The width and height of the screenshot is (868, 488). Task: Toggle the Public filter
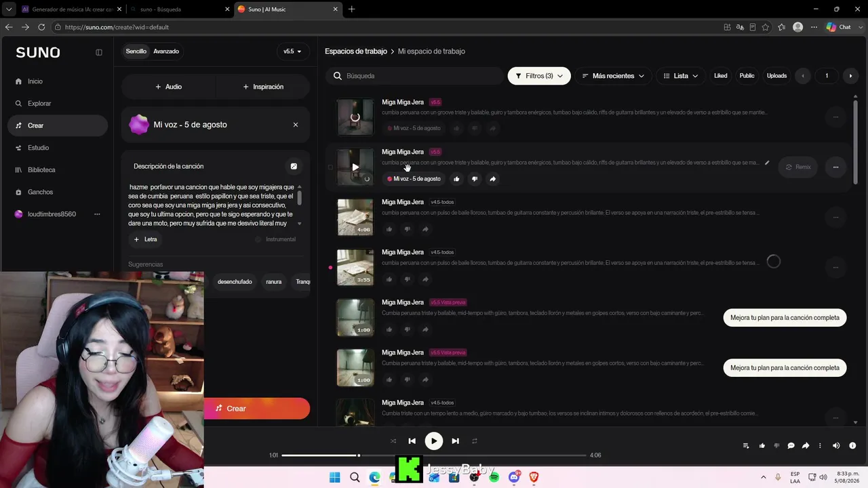[x=747, y=76]
